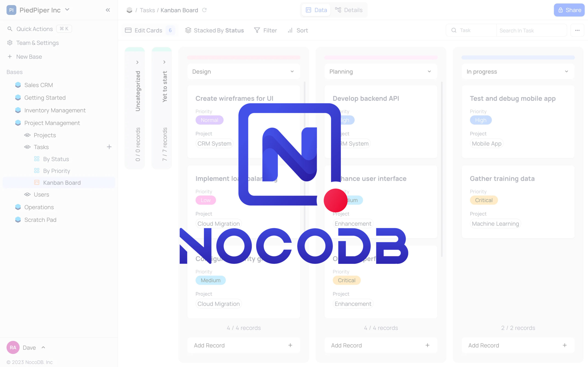Click the Search In Task field
This screenshot has width=588, height=367.
tap(531, 30)
